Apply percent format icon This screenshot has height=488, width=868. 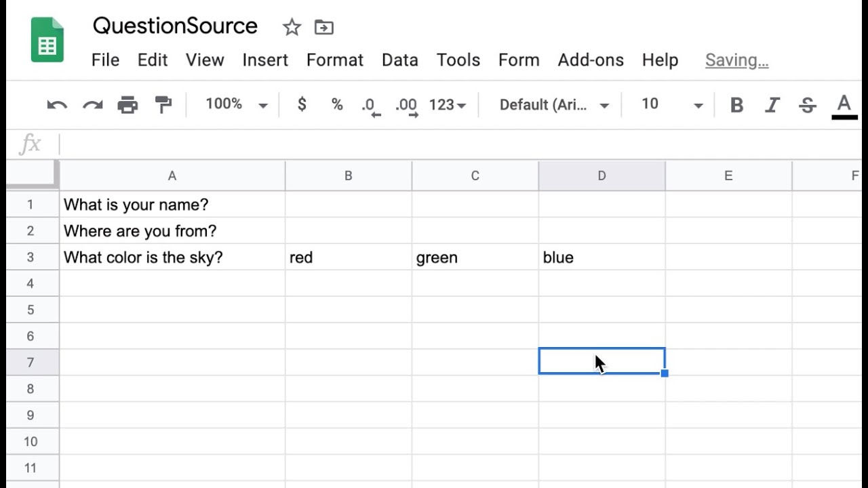[336, 104]
